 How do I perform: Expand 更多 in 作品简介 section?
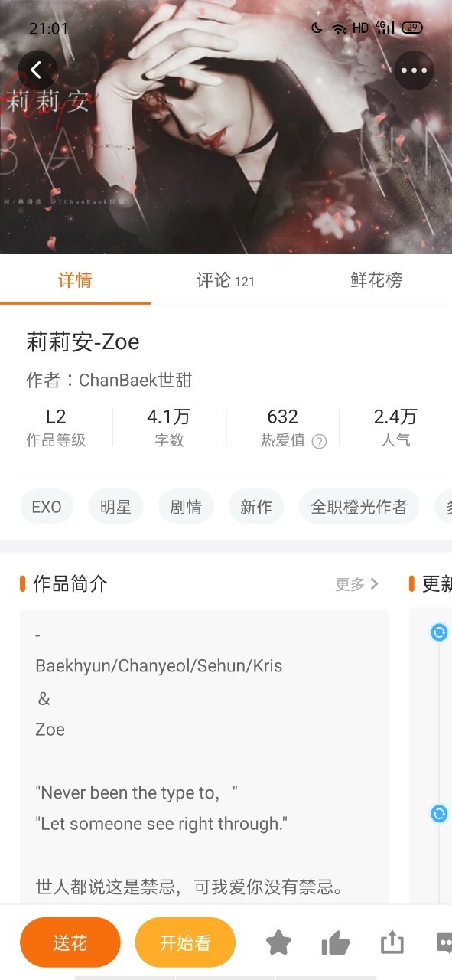pos(356,584)
